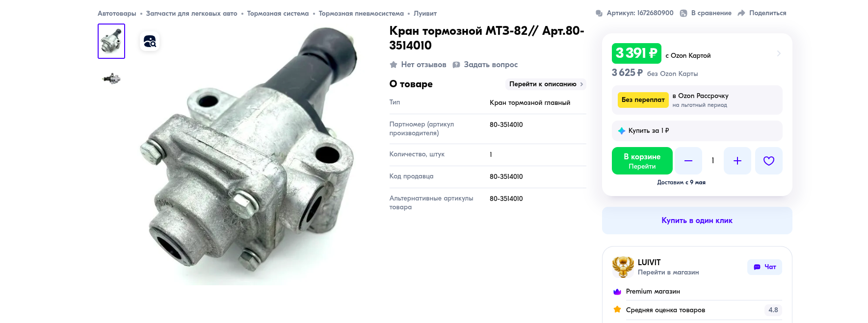The width and height of the screenshot is (868, 323).
Task: Open the LUIVIT Перейти в магазин link
Action: click(668, 273)
